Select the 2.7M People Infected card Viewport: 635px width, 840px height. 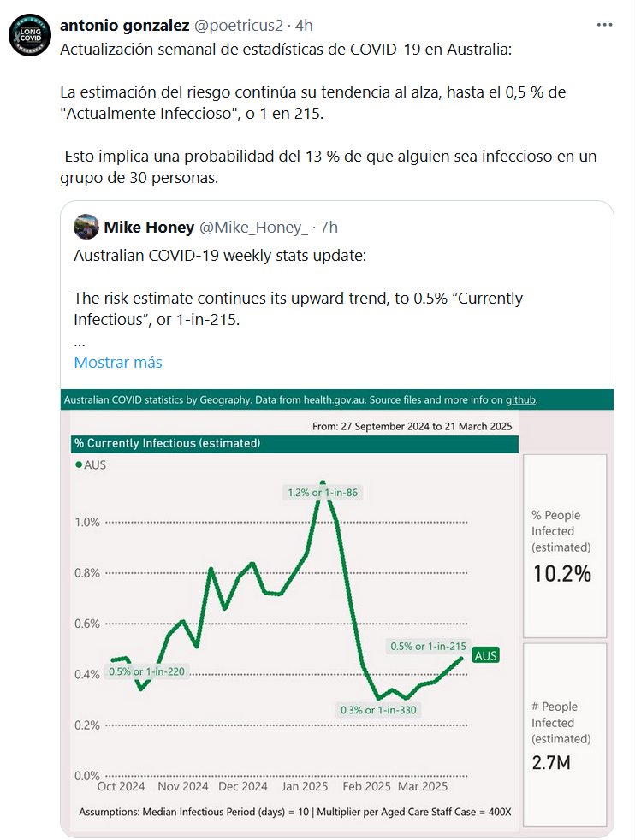click(564, 734)
